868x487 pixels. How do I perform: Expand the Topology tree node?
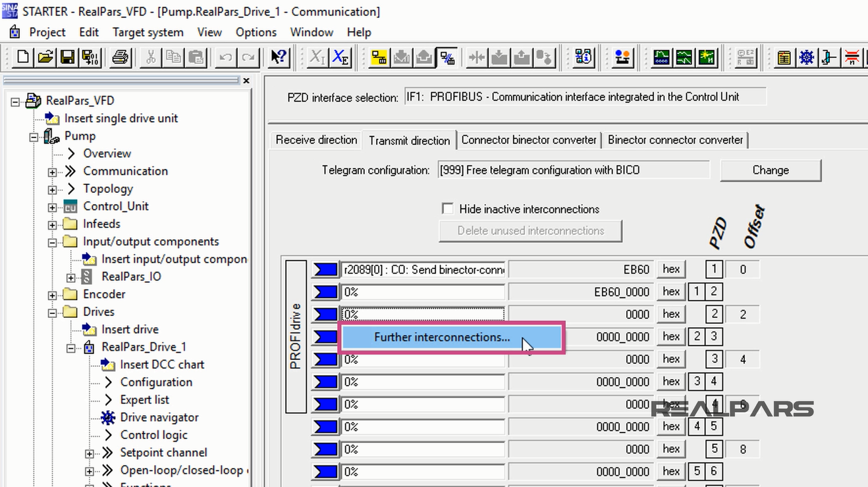52,190
